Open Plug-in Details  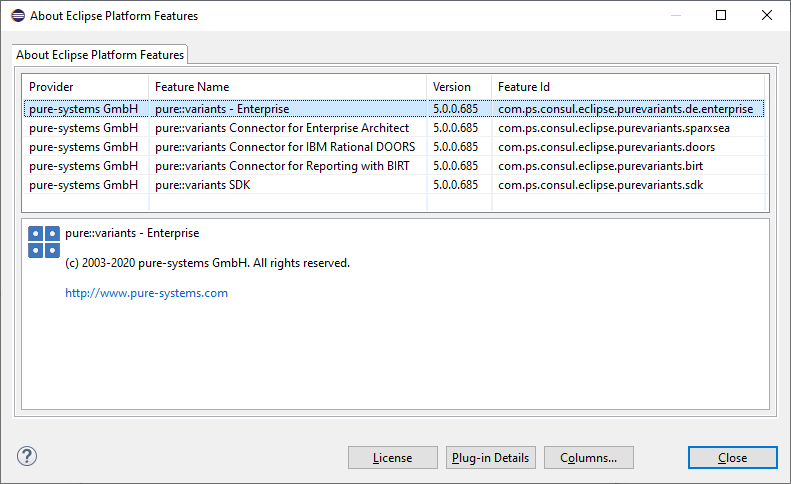[x=490, y=457]
